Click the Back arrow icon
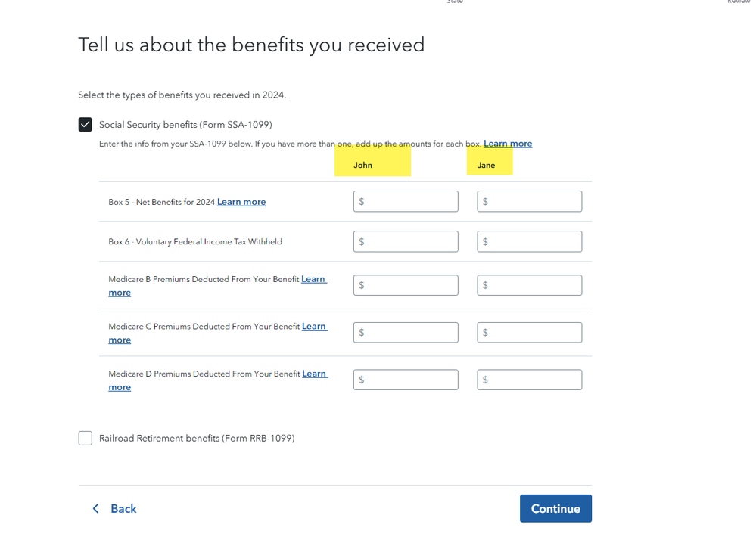Screen dimensions: 756x540 coord(95,509)
